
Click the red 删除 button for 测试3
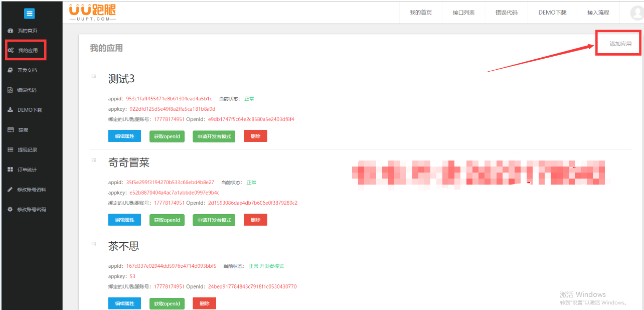[x=255, y=136]
